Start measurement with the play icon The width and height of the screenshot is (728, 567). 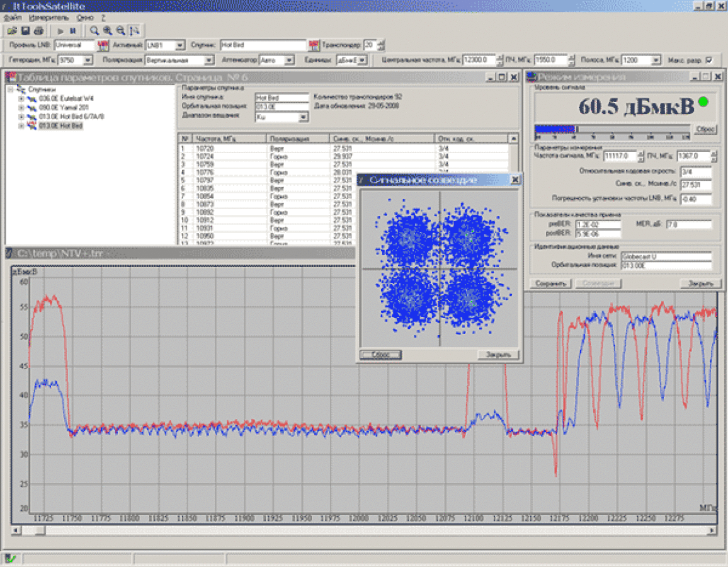point(60,31)
